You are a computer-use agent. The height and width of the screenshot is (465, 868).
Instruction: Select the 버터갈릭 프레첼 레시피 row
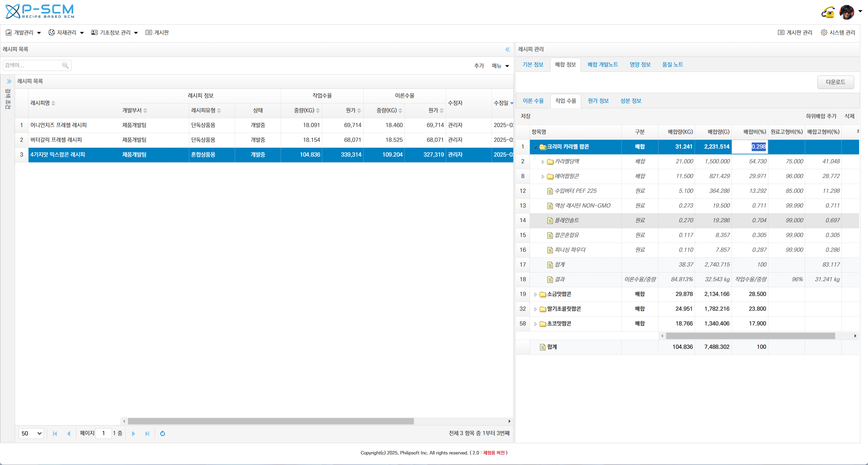(x=264, y=140)
